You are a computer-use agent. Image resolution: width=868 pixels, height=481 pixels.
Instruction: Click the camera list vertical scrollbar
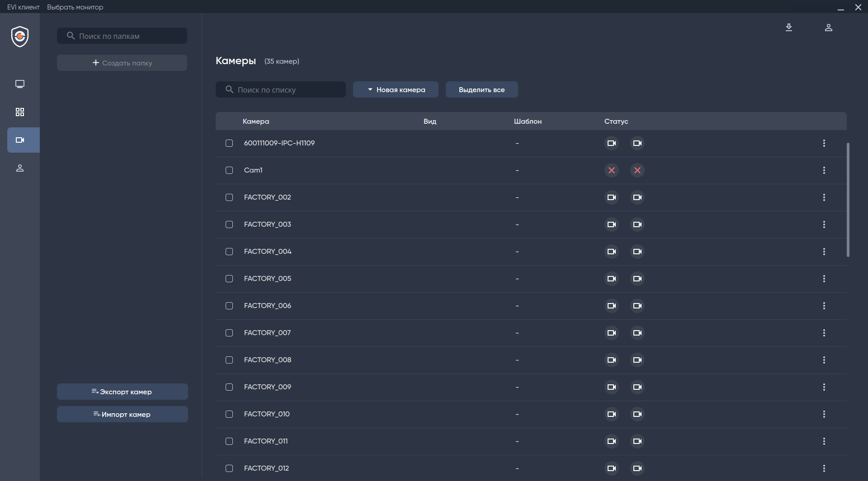coord(848,200)
